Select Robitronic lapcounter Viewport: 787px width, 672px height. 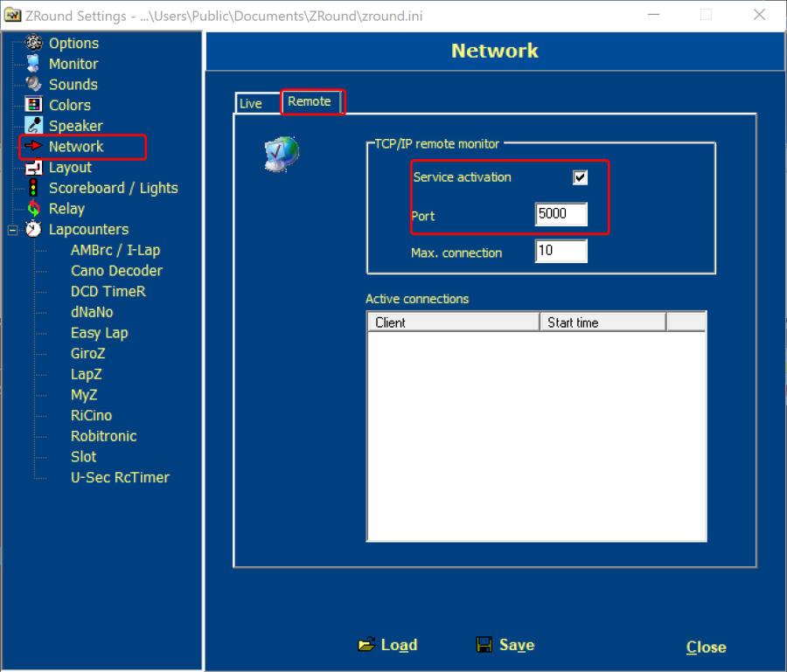coord(104,436)
